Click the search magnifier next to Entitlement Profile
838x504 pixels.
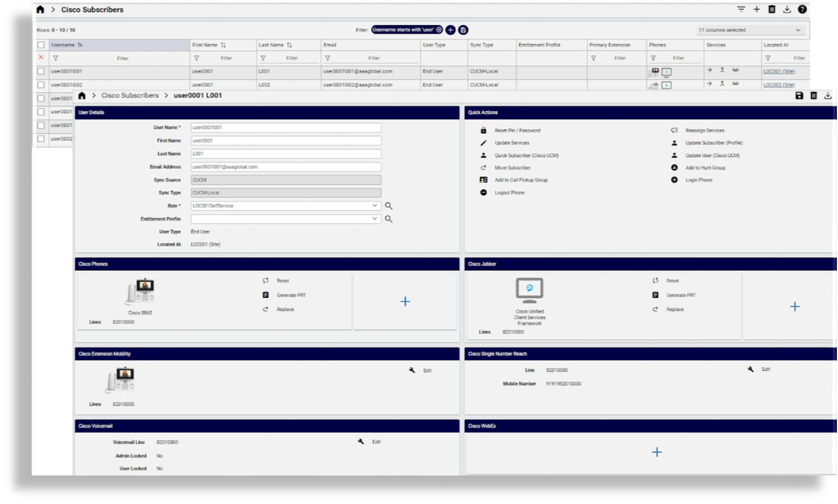[388, 219]
